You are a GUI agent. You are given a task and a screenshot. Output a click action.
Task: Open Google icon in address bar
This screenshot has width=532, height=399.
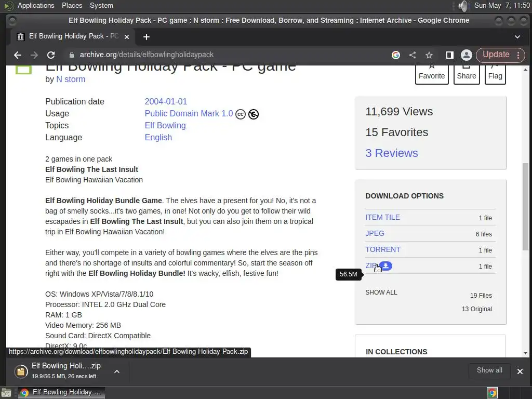click(395, 55)
